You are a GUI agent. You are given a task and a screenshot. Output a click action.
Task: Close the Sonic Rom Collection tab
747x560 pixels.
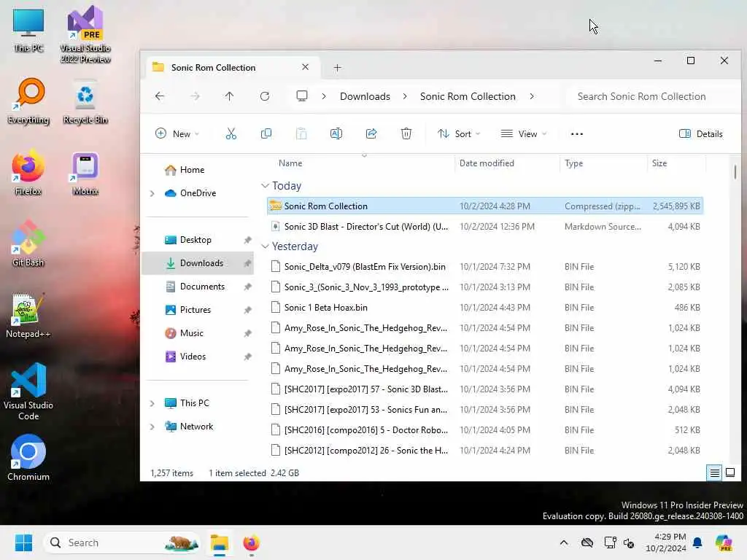coord(306,67)
